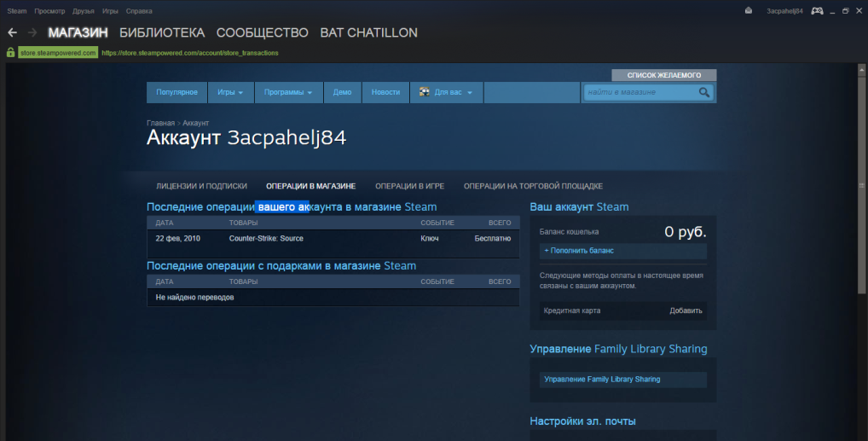Open the Steam menu
The image size is (868, 441).
[16, 11]
